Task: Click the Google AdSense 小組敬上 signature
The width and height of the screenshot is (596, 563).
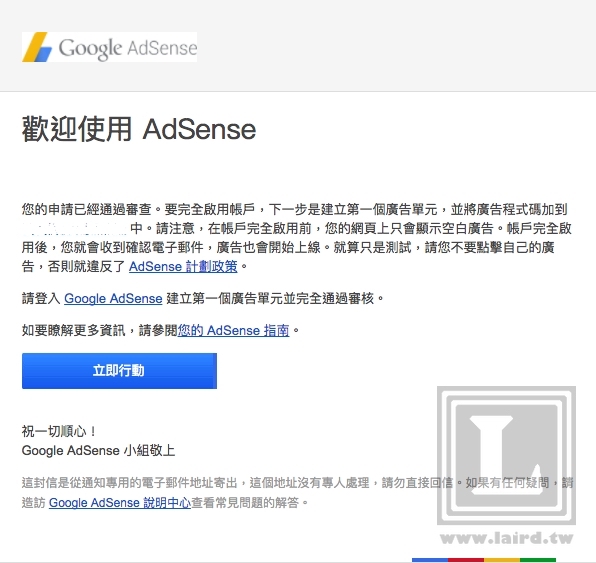Action: pos(98,450)
